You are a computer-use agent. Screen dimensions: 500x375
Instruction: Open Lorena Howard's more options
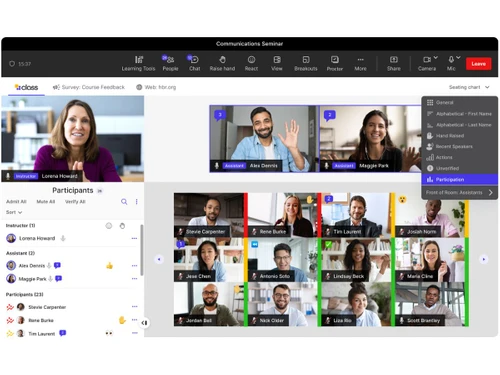click(x=134, y=238)
